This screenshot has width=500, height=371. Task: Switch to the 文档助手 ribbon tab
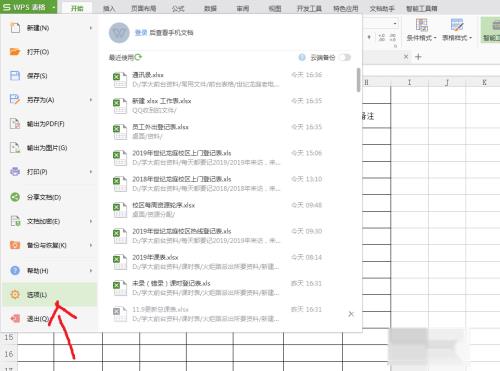point(382,8)
